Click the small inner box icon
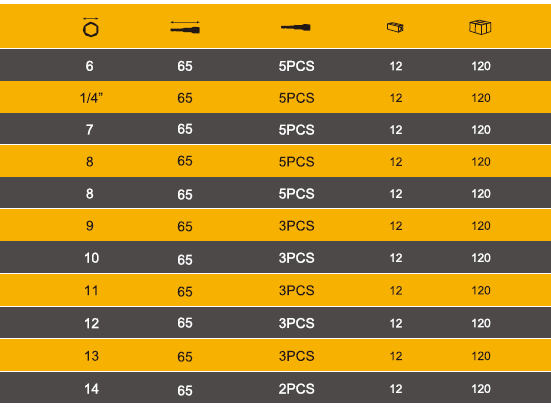 [395, 27]
